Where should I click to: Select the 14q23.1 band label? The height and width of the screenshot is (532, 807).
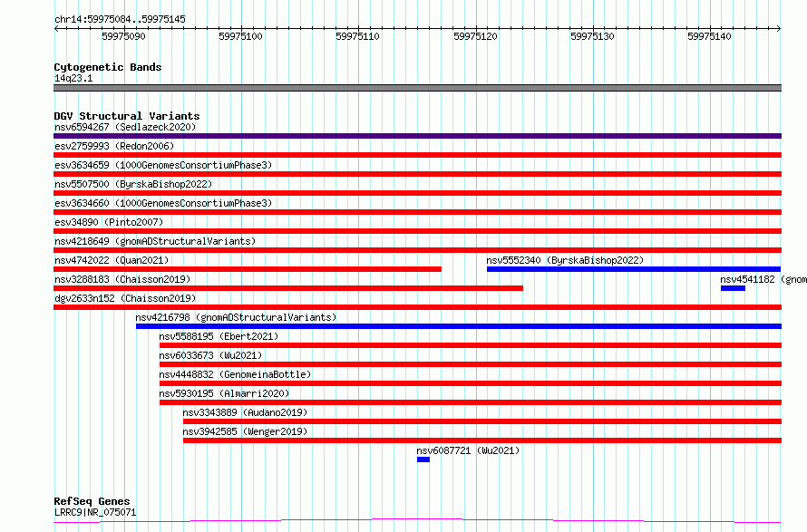click(73, 78)
